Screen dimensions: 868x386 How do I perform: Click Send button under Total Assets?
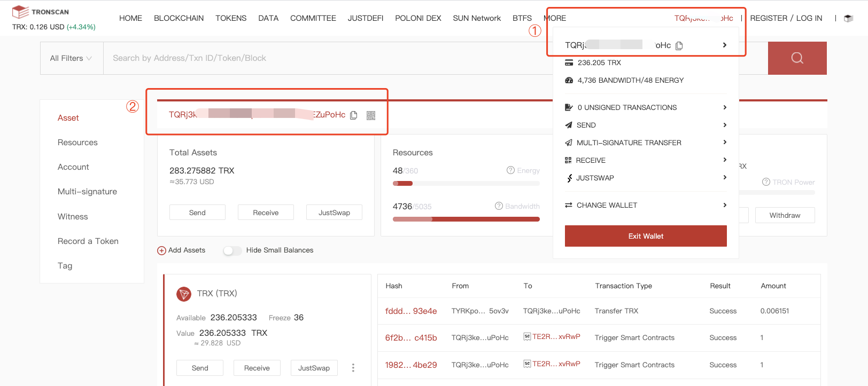pos(197,212)
